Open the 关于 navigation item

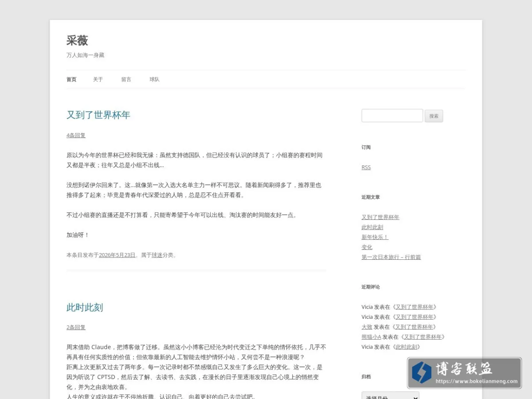(x=98, y=79)
